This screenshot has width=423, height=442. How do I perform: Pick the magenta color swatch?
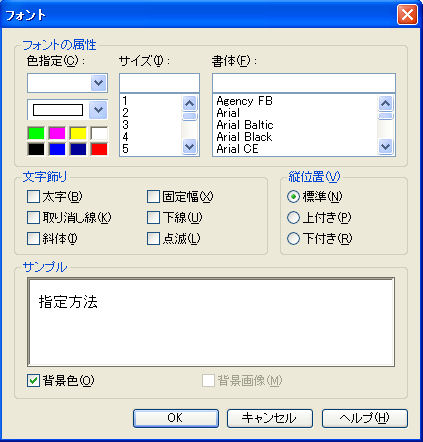coord(57,133)
